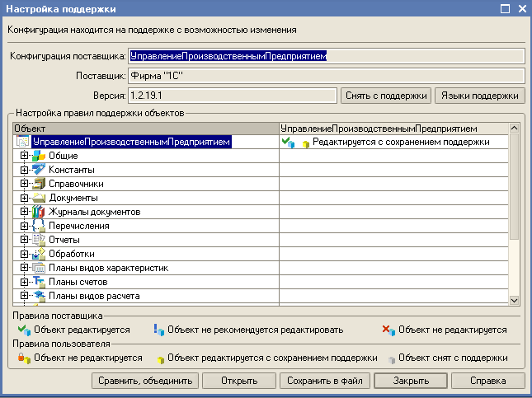
Task: Expand the Константы node
Action: (24, 170)
